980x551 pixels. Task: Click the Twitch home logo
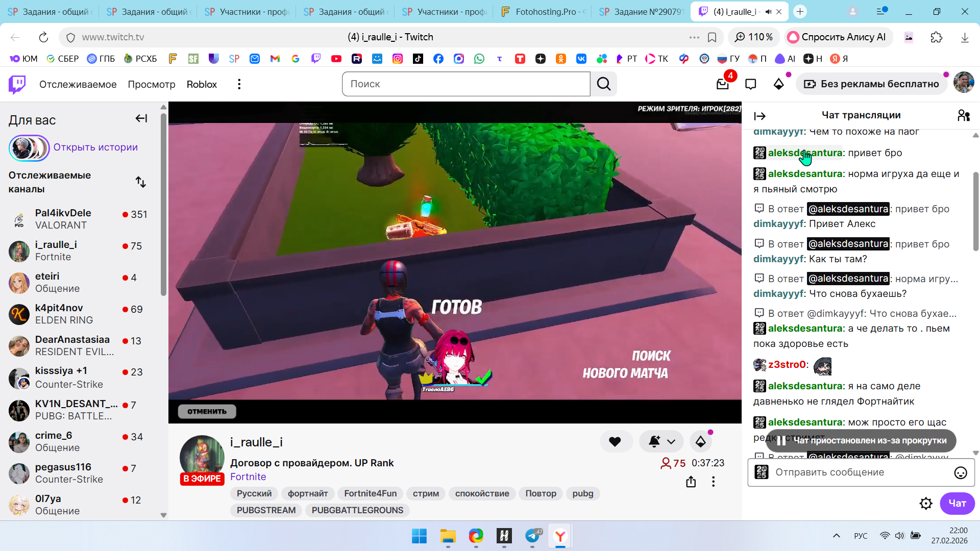pyautogui.click(x=17, y=84)
